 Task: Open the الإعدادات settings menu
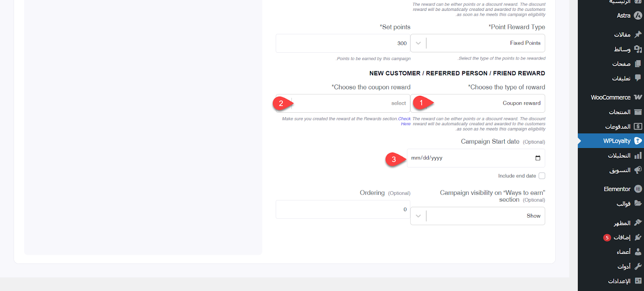(x=611, y=281)
